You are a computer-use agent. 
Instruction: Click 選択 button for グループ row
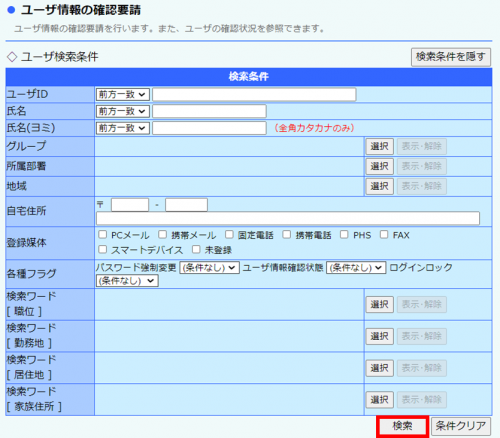pyautogui.click(x=380, y=146)
